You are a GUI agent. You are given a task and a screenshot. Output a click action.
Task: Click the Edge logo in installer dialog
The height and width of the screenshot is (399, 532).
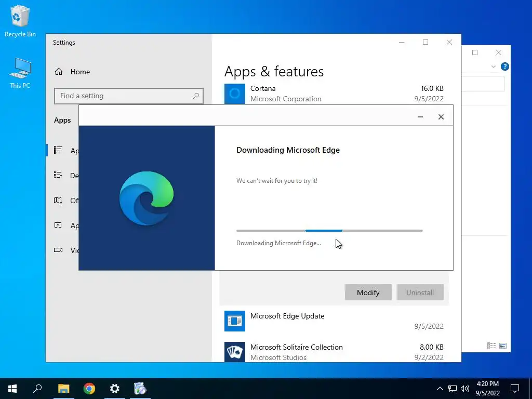point(147,198)
